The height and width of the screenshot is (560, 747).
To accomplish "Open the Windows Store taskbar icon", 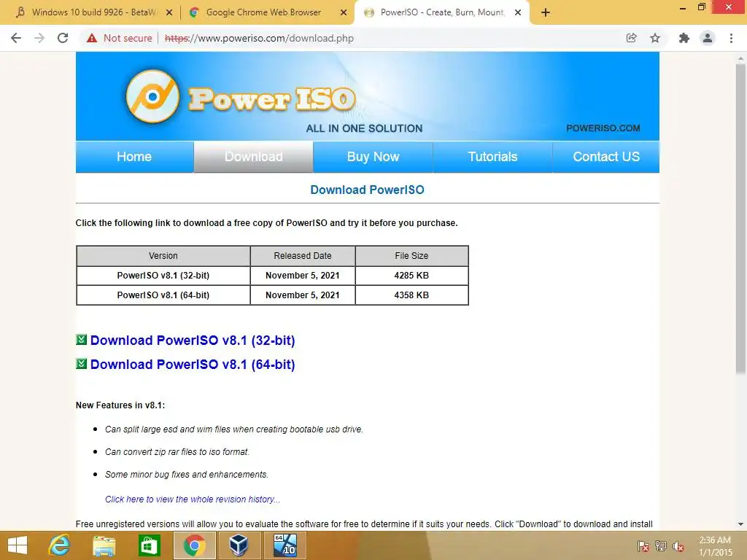I will pos(149,545).
